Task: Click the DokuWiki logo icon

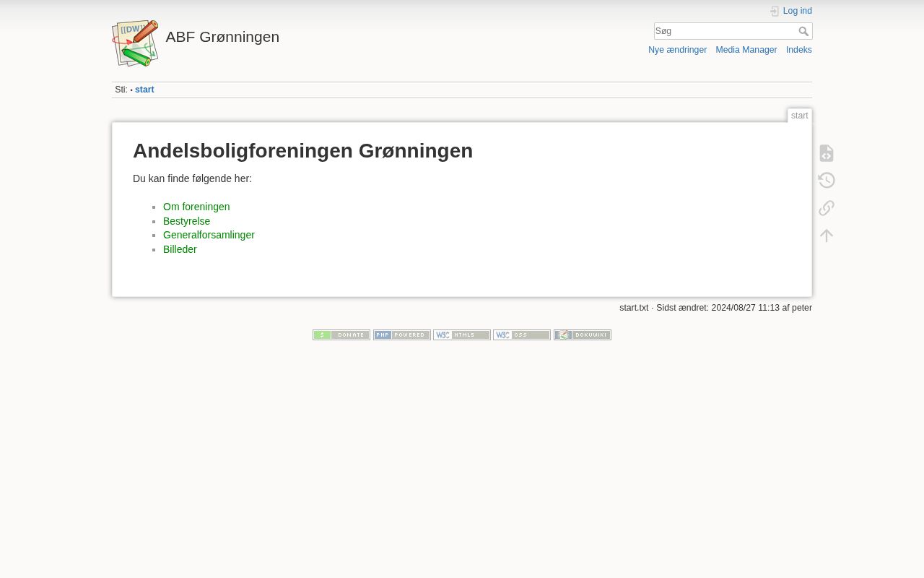Action: tap(135, 43)
